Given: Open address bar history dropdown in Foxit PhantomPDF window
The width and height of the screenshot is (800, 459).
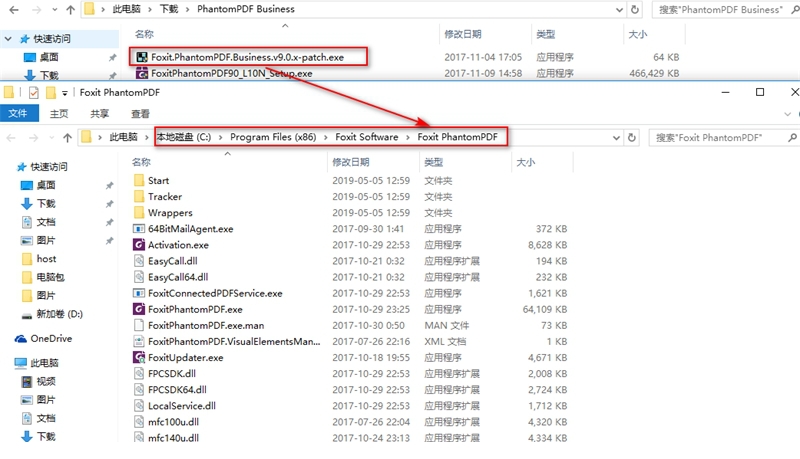Looking at the screenshot, I should coord(616,138).
